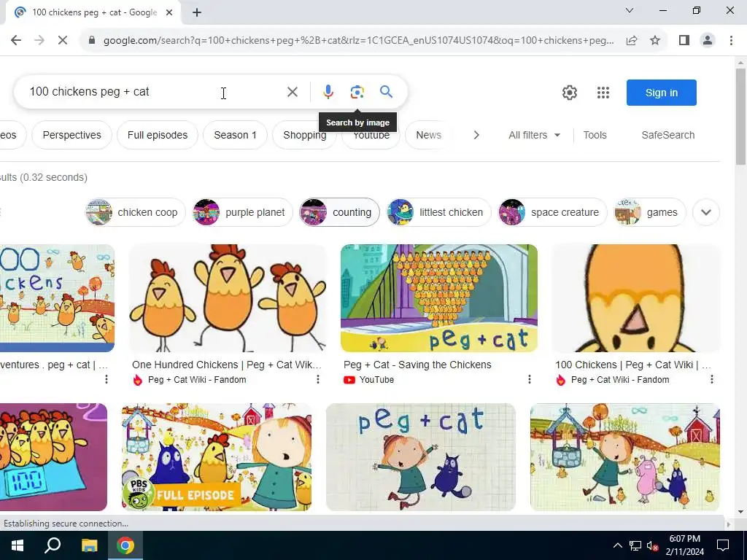The height and width of the screenshot is (560, 747).
Task: Select the games chip
Action: point(649,212)
